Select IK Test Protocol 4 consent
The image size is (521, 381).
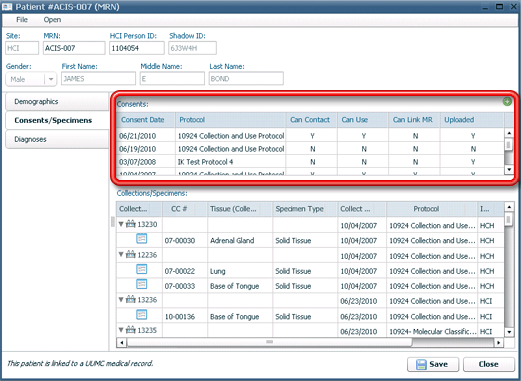[x=310, y=162]
